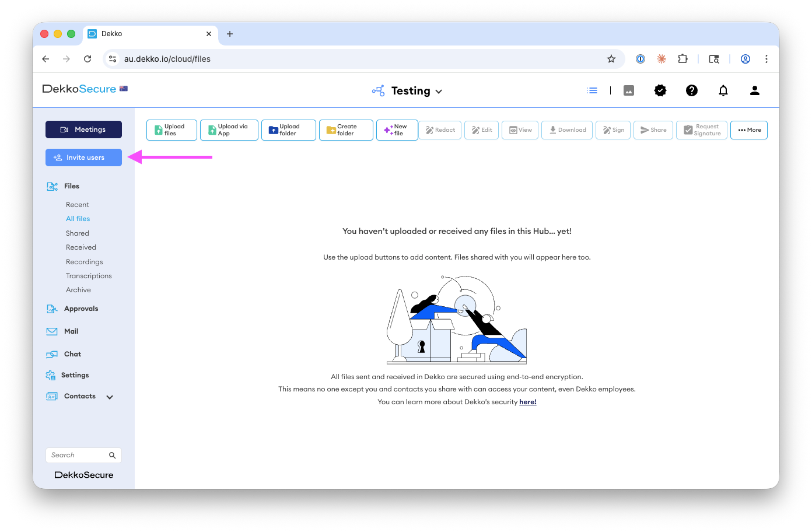
Task: Select Received under Files
Action: 81,247
